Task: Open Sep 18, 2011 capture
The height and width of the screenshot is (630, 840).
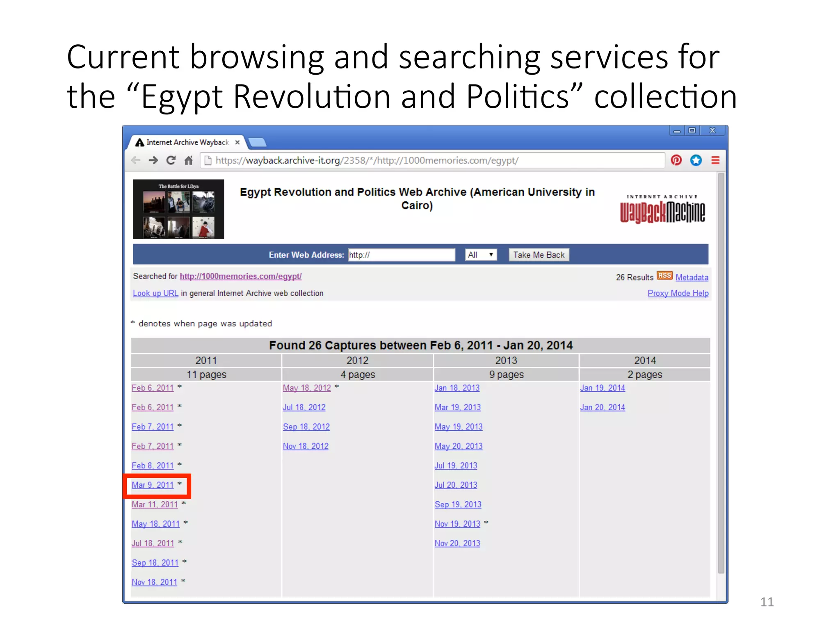Action: coord(155,563)
